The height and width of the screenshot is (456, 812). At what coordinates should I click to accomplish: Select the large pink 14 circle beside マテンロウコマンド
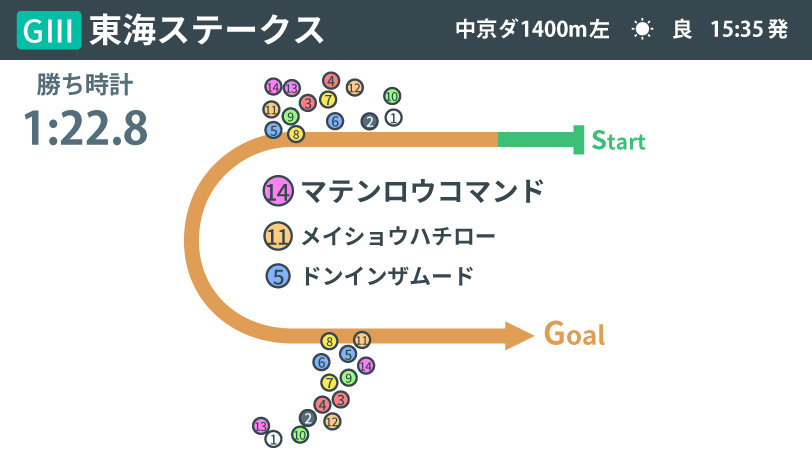[278, 191]
